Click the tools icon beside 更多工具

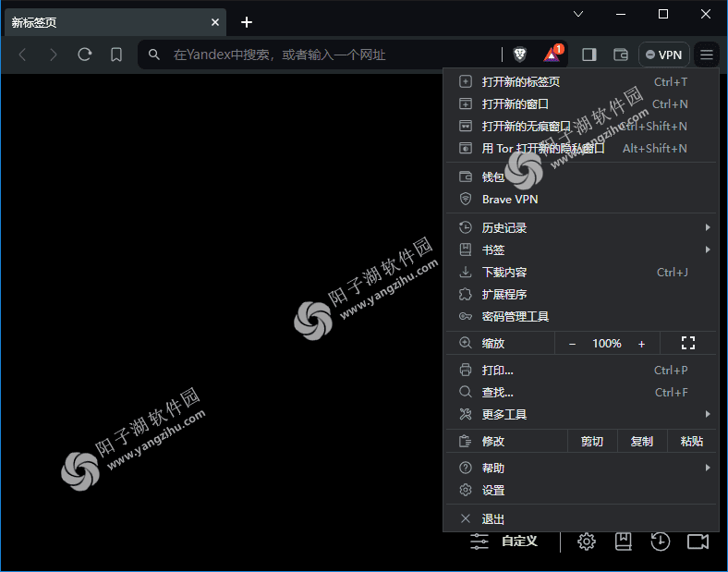click(x=466, y=414)
